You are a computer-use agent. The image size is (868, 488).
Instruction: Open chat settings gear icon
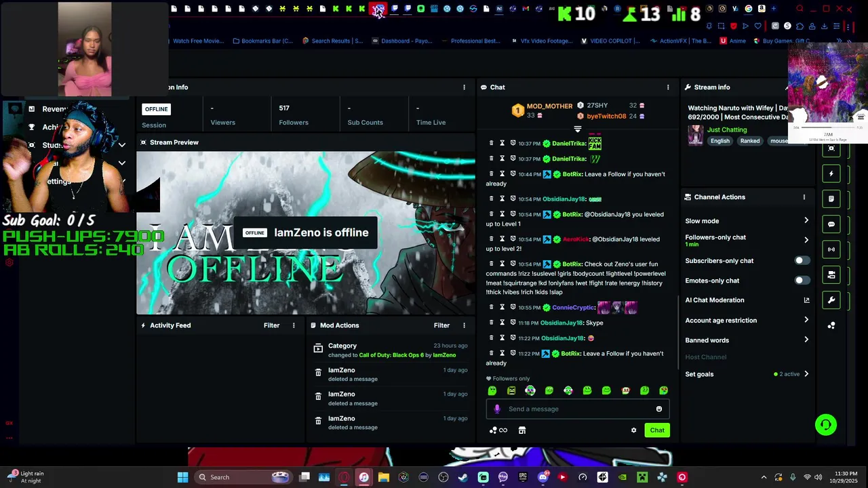point(634,430)
